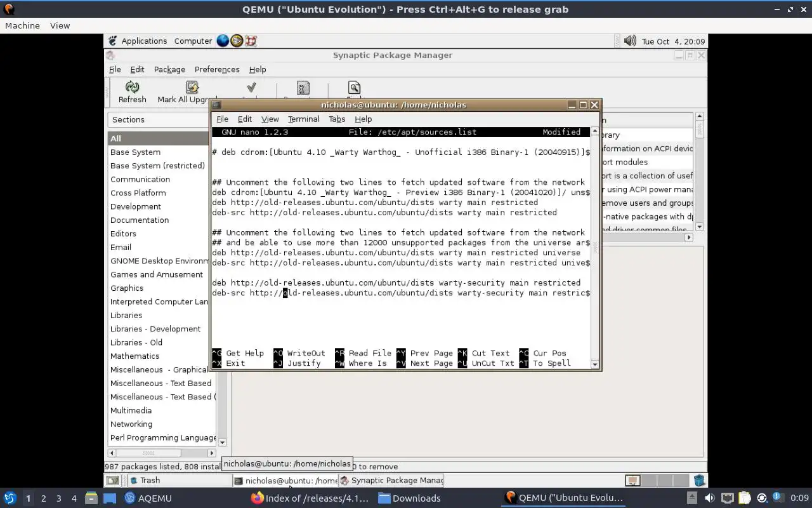Click the AQEMU taskbar entry

[x=148, y=498]
